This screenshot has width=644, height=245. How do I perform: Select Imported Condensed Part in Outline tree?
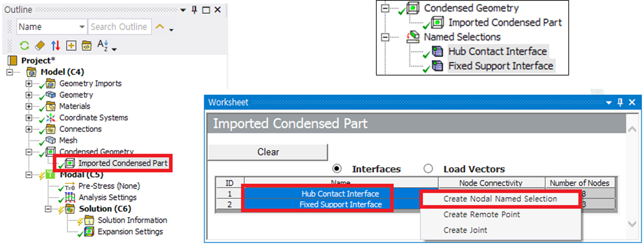coord(123,163)
